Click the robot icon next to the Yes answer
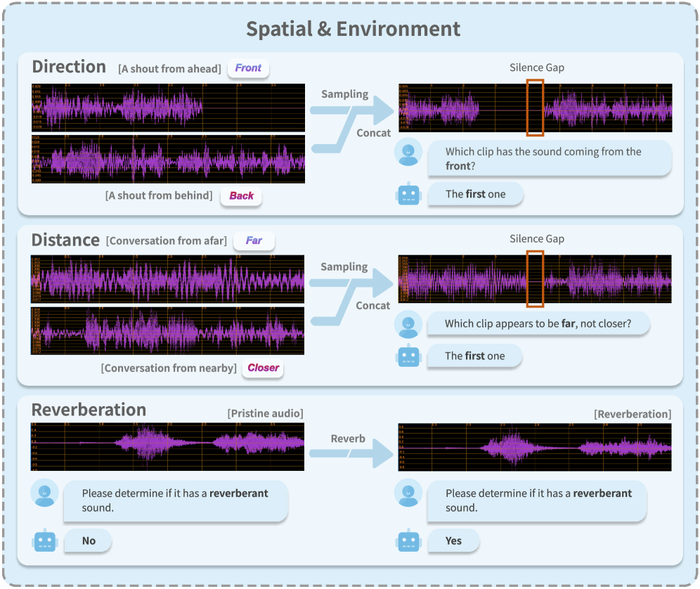The height and width of the screenshot is (589, 700). [x=408, y=541]
